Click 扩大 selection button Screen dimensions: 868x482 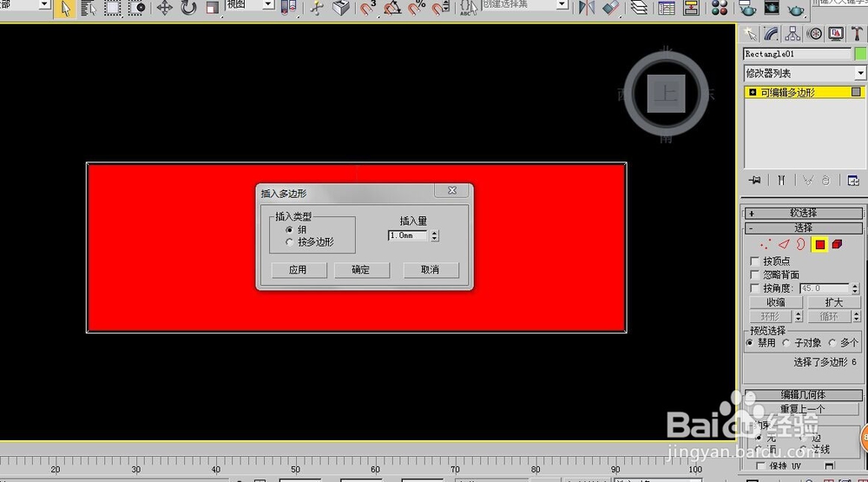click(833, 302)
